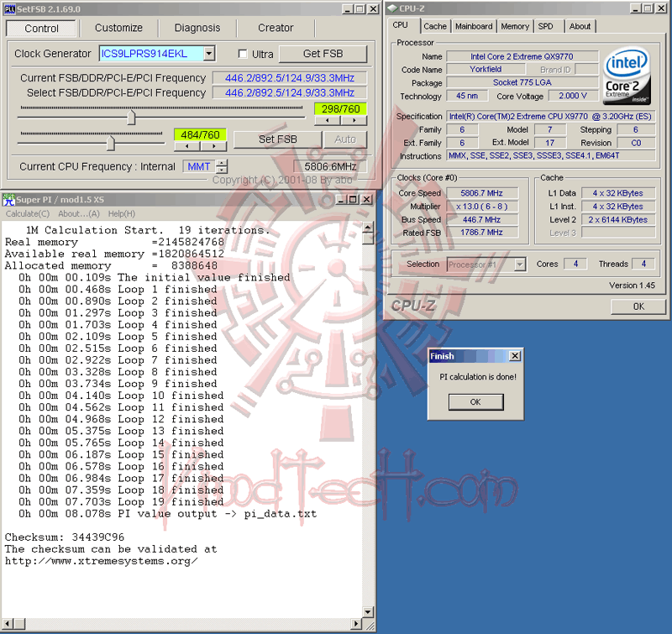Click Super PI horizontal scrollbar left arrow
Screen dimensions: 672x634
pos(8,623)
